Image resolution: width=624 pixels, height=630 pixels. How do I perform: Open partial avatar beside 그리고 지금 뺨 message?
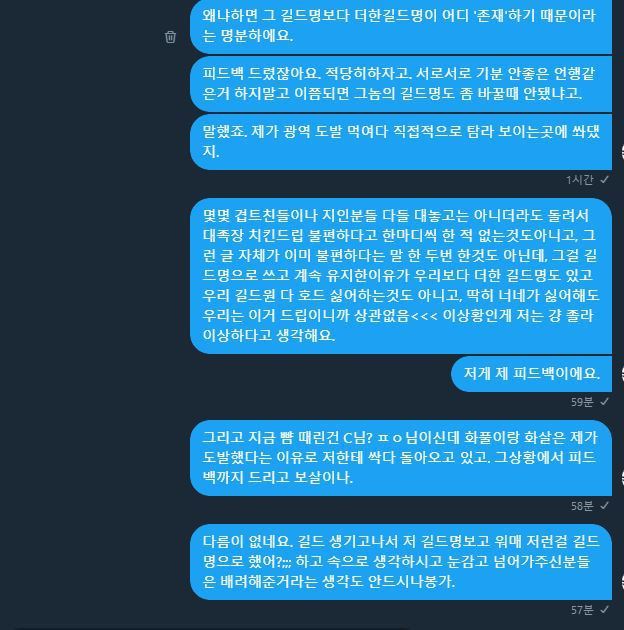(x=622, y=479)
